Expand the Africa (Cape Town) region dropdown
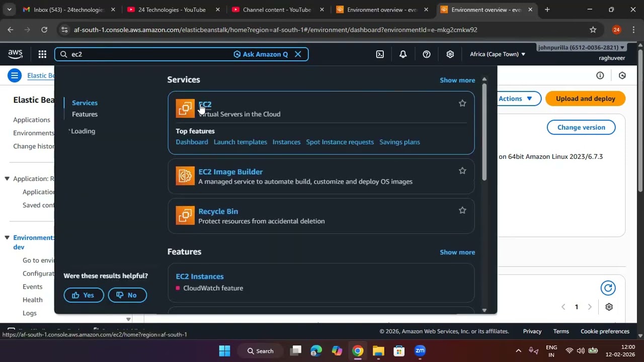 498,54
